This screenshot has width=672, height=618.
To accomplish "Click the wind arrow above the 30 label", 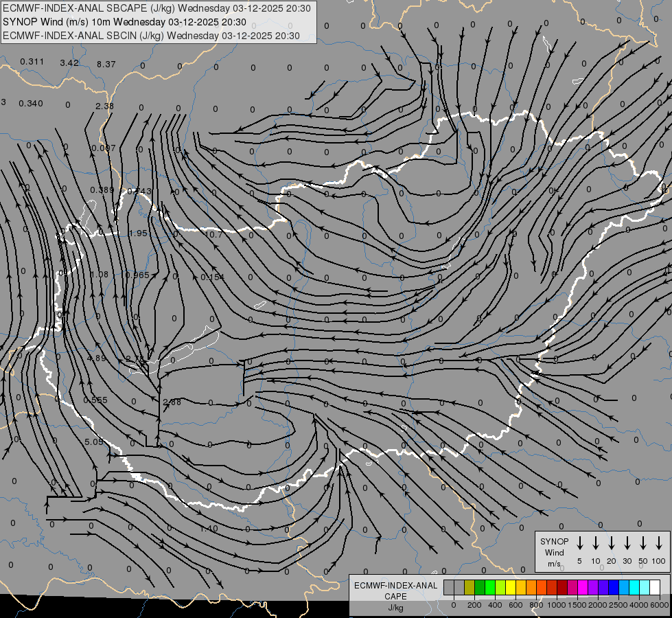I will (x=627, y=542).
